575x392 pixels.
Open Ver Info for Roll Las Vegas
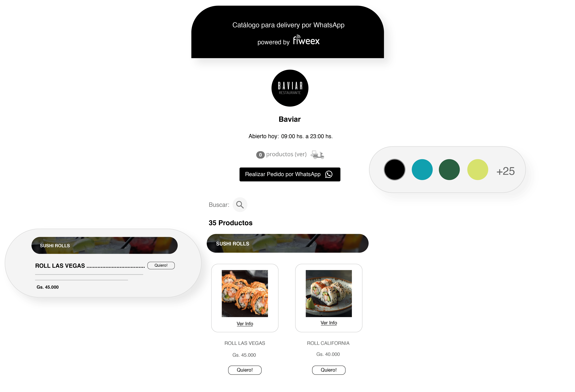pos(245,324)
